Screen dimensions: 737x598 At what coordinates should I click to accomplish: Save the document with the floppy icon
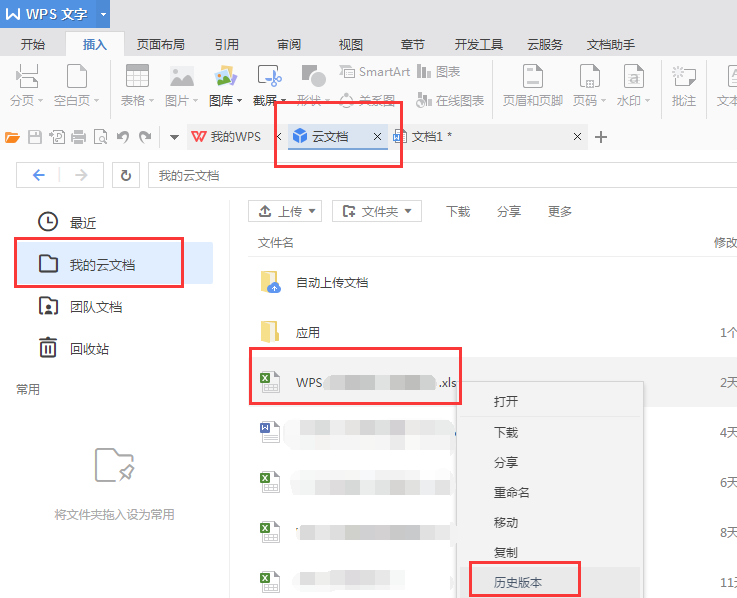click(x=35, y=137)
